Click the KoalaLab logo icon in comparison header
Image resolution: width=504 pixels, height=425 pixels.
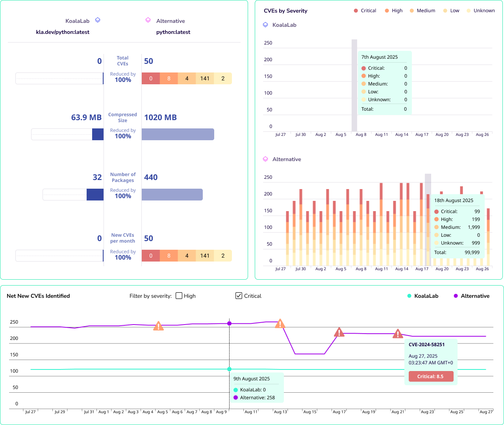pyautogui.click(x=98, y=20)
